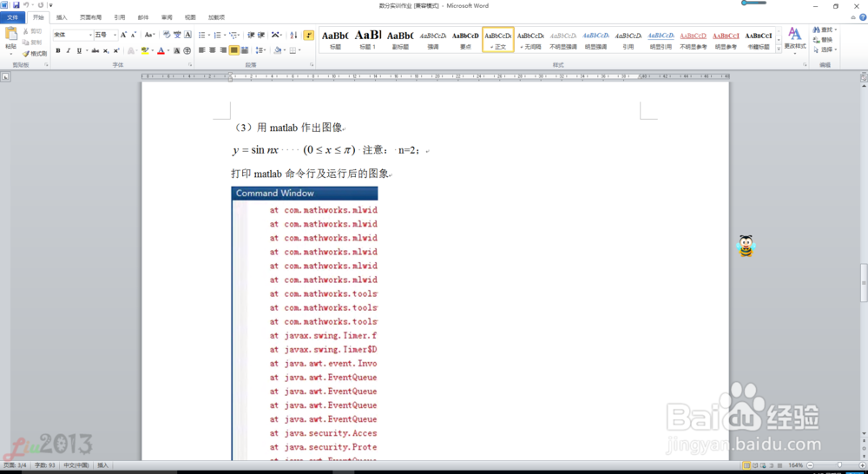Toggle show/hide paragraph marks
This screenshot has height=474, width=868.
pyautogui.click(x=309, y=35)
